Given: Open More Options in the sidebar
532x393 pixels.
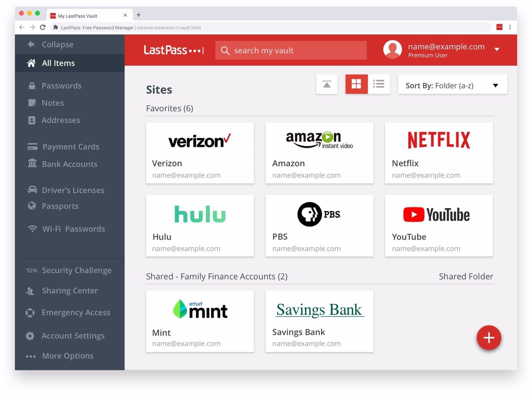Looking at the screenshot, I should (x=67, y=356).
